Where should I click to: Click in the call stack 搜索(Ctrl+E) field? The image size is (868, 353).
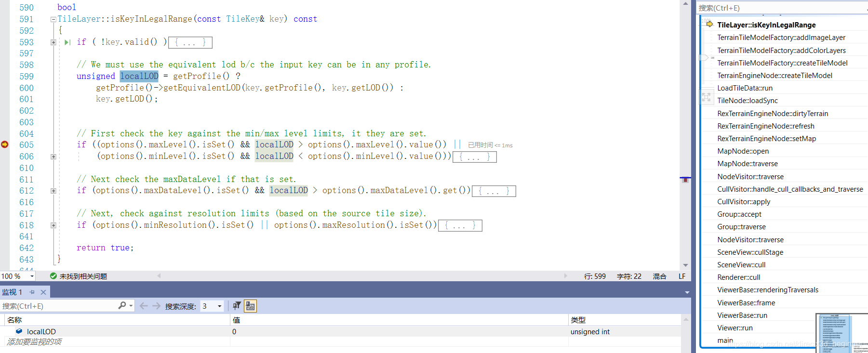tap(782, 8)
